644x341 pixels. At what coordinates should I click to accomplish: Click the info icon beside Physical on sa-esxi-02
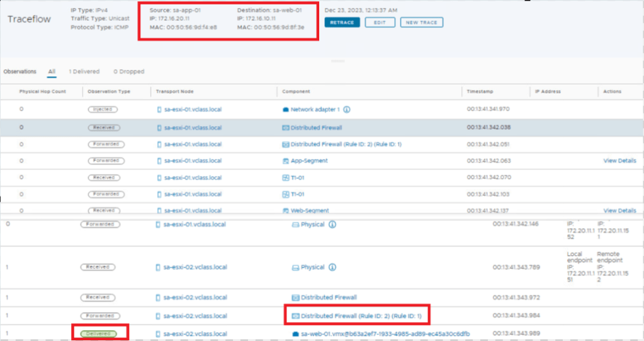332,267
